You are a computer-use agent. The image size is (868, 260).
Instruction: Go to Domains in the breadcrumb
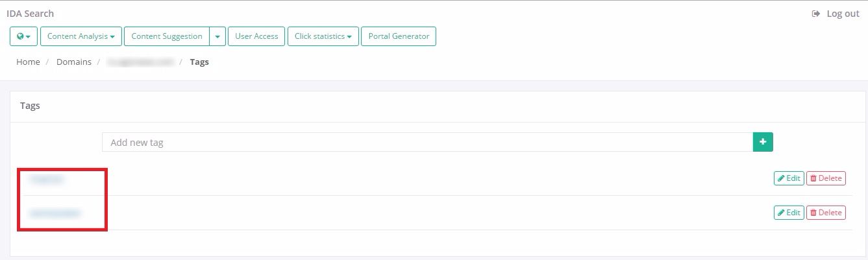click(74, 62)
